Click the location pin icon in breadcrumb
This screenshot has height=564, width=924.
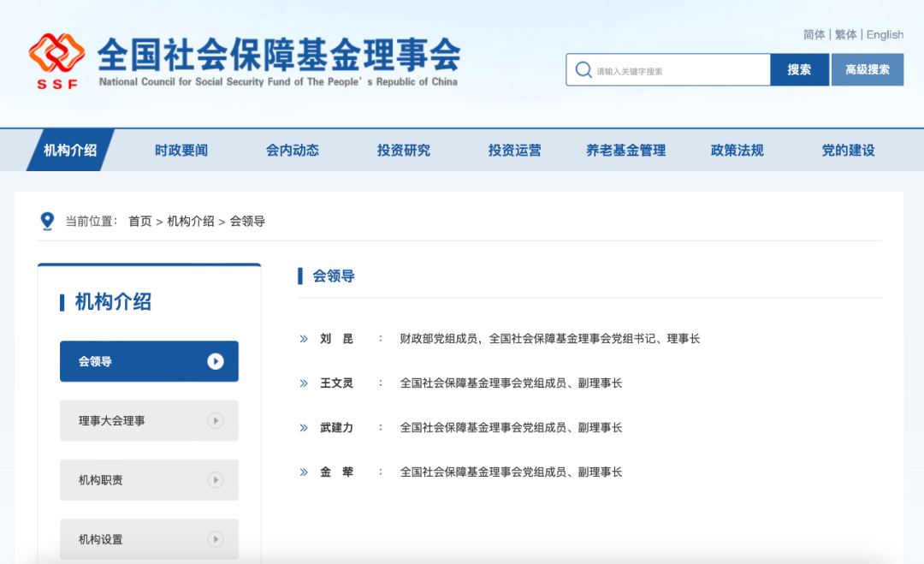[x=47, y=221]
